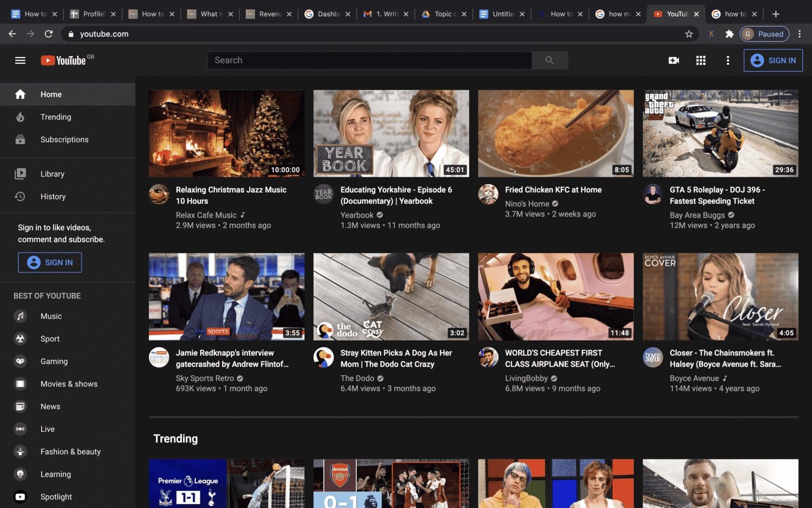Click The Dodo channel avatar
The image size is (812, 508).
point(324,357)
